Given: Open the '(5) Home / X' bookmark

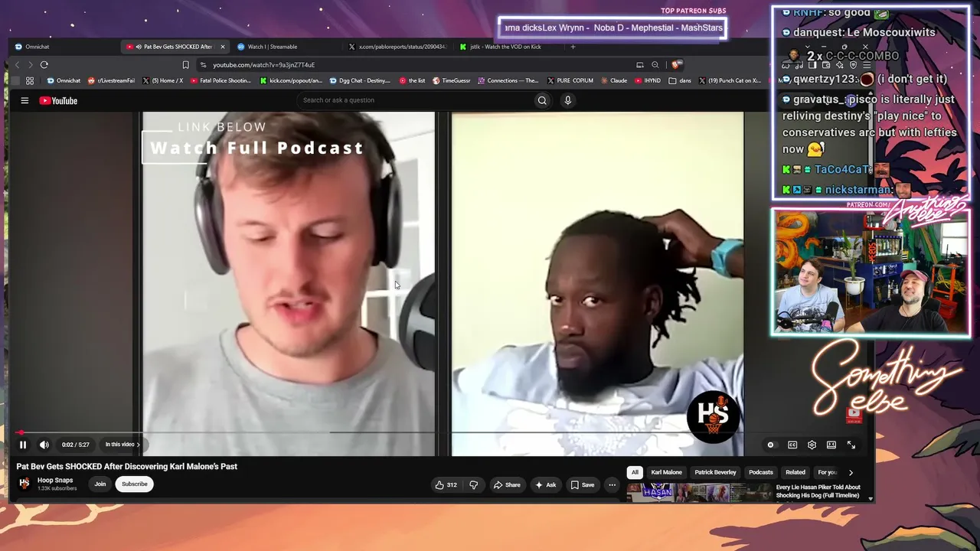Looking at the screenshot, I should (x=162, y=80).
